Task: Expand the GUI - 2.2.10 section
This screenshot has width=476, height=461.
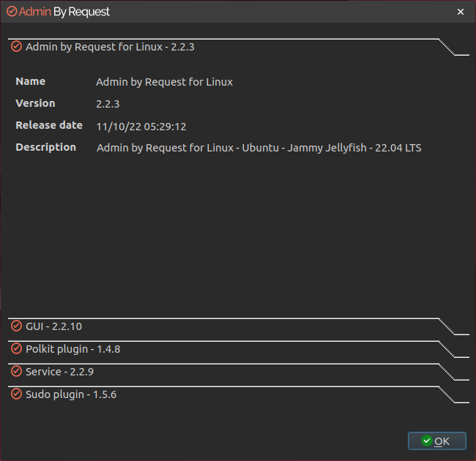Action: coord(239,326)
